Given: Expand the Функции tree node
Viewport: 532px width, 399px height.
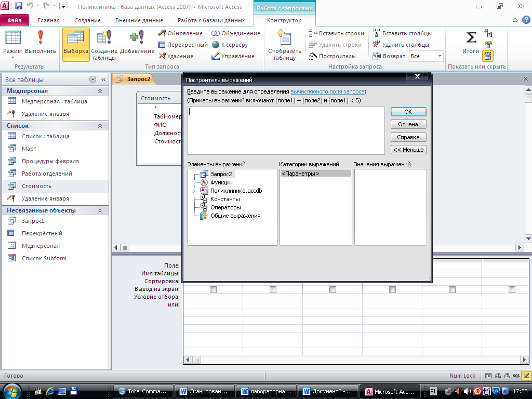Looking at the screenshot, I should (x=194, y=182).
